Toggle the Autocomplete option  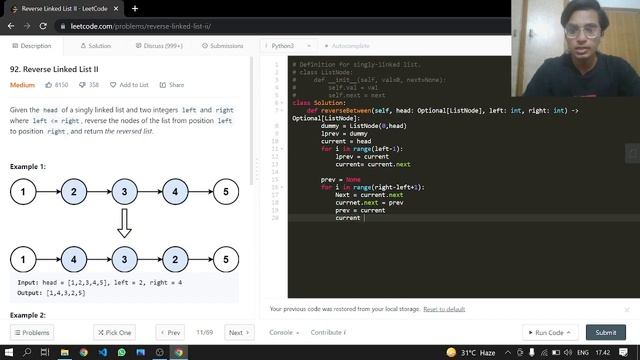click(x=347, y=46)
